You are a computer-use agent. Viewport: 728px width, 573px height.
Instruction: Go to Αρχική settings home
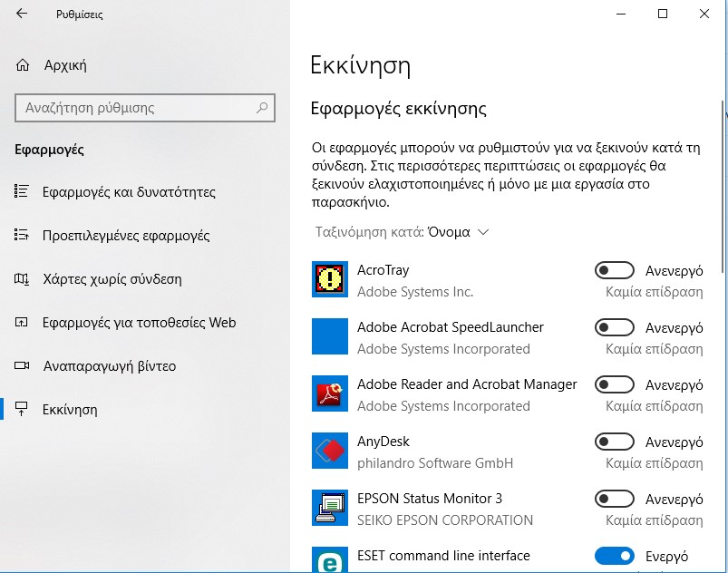65,65
